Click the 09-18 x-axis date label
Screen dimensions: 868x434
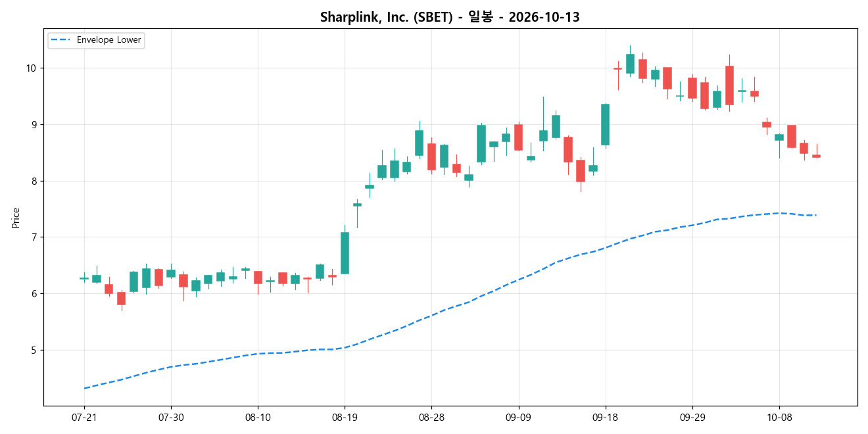pos(605,418)
